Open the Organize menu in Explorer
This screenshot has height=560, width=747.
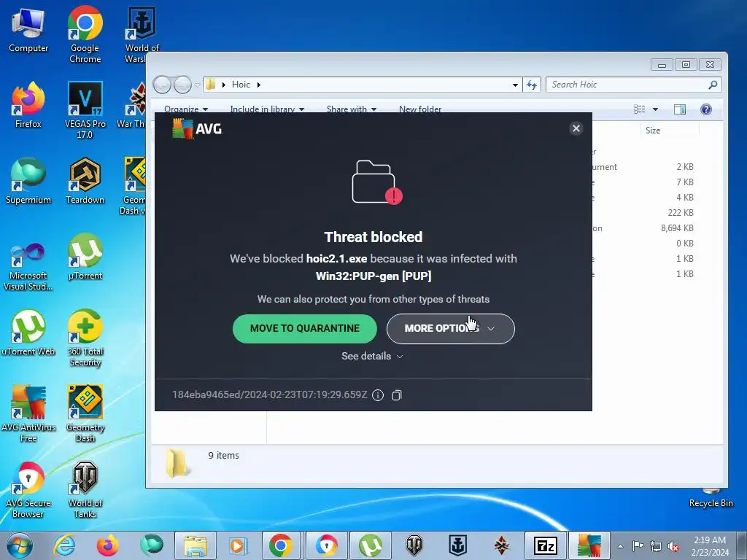click(186, 109)
